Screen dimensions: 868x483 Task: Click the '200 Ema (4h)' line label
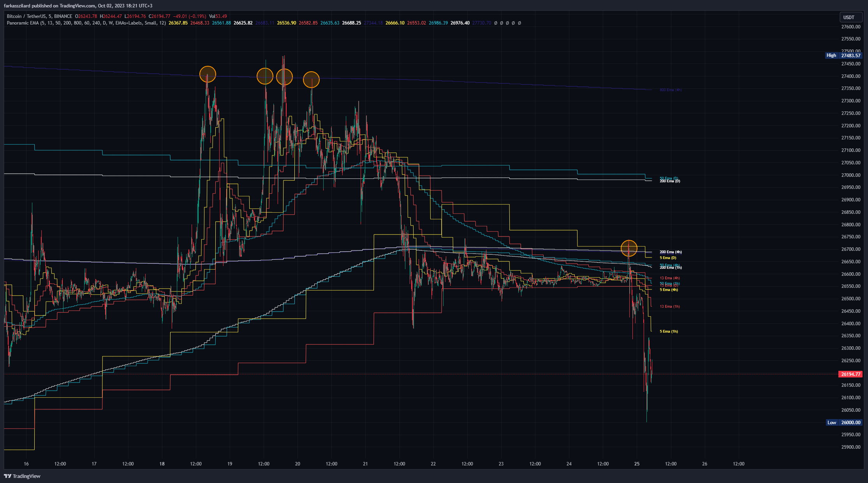pos(671,252)
